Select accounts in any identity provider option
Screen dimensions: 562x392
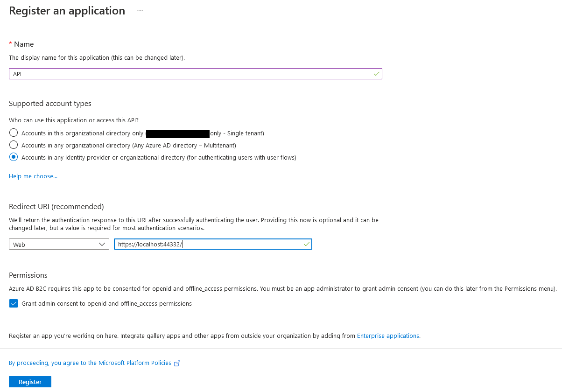coord(14,157)
